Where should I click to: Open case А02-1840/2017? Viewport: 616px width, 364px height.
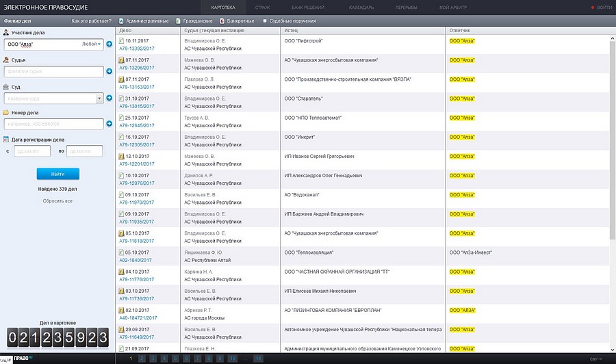tap(136, 260)
